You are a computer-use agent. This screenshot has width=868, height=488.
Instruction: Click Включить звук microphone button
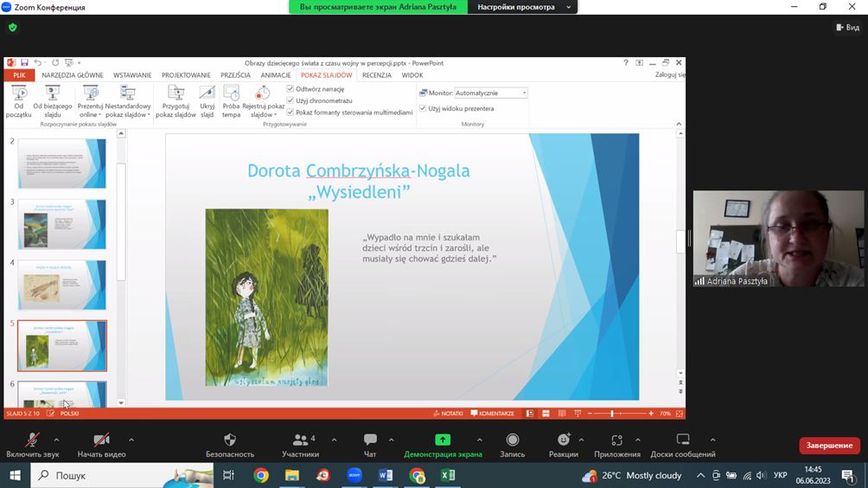pos(33,446)
